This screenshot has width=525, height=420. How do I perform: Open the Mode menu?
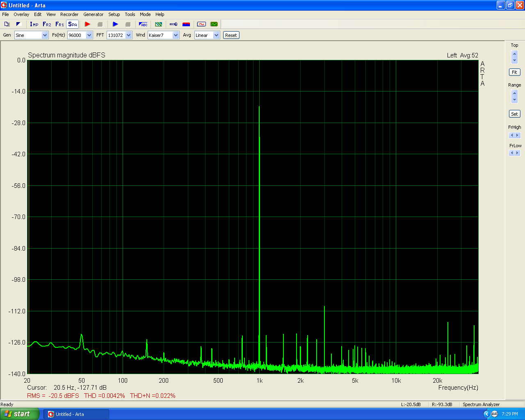click(145, 14)
